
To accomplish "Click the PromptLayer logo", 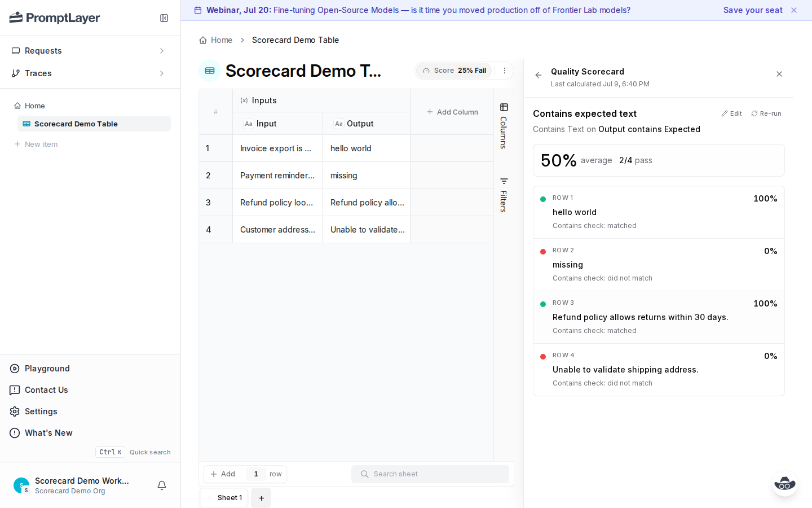I will [x=55, y=18].
